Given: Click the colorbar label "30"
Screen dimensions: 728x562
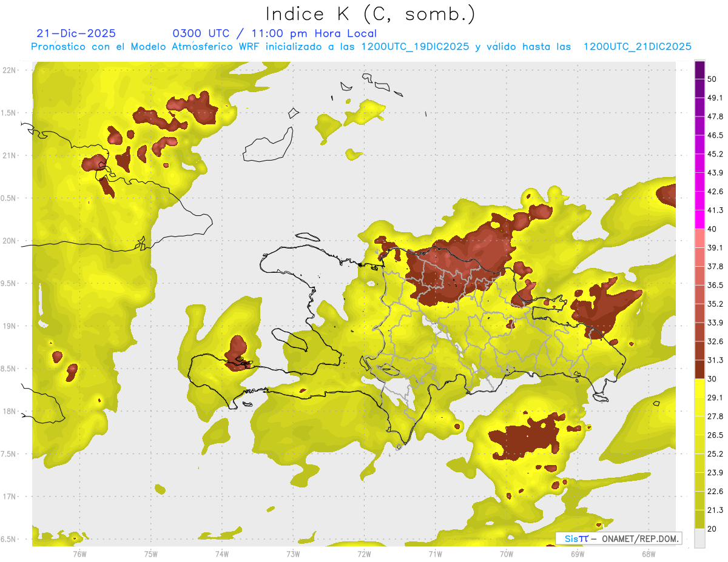Looking at the screenshot, I should [x=712, y=379].
